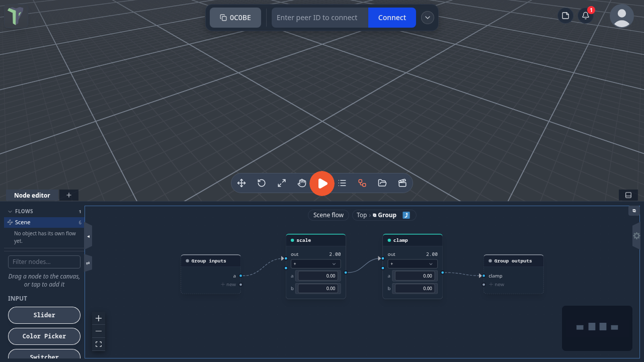Screen dimensions: 644x362
Task: Select the Scene flow in list
Action: tap(44, 222)
